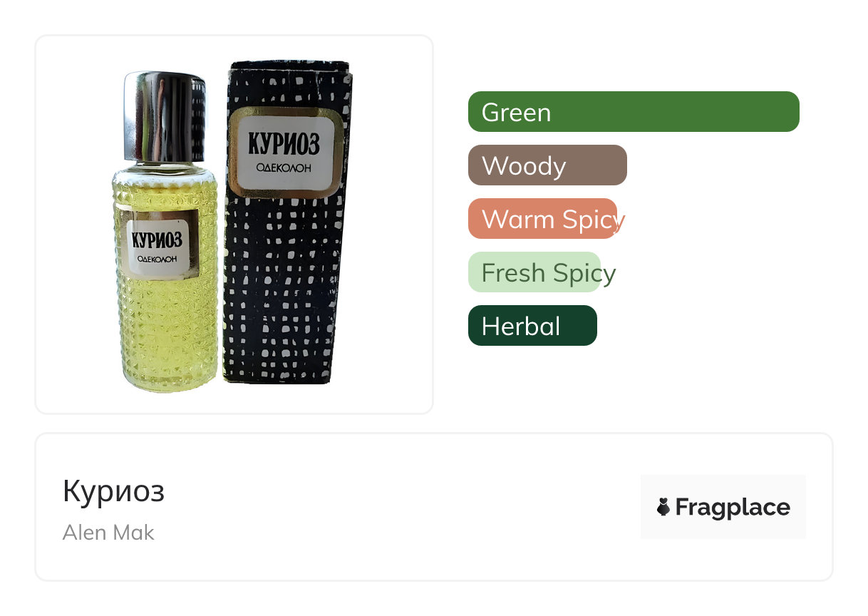Open the yellow cologne bottle image
Image resolution: width=868 pixels, height=616 pixels.
tap(165, 232)
